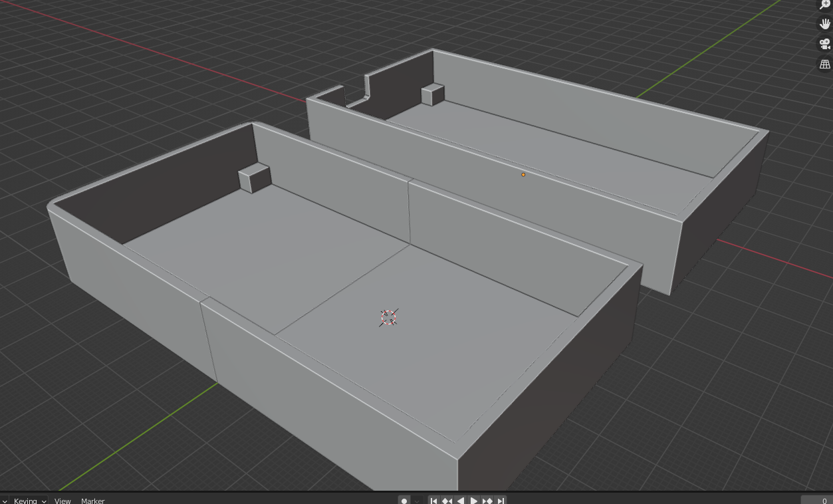This screenshot has height=504, width=833.
Task: Click the current frame number field
Action: [x=817, y=501]
